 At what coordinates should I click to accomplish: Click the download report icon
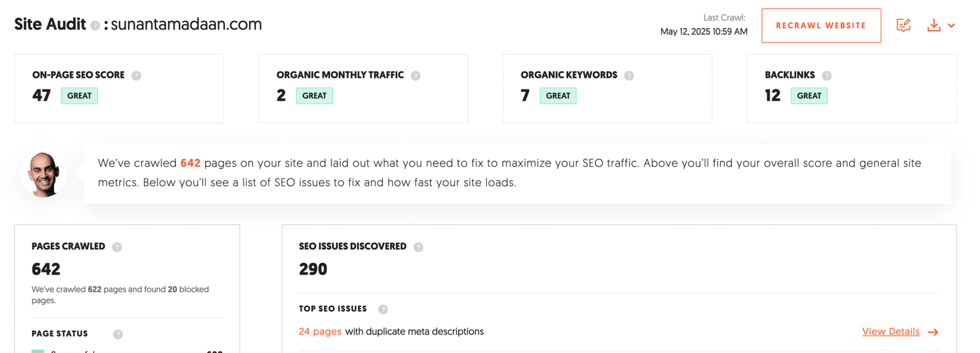(x=933, y=25)
